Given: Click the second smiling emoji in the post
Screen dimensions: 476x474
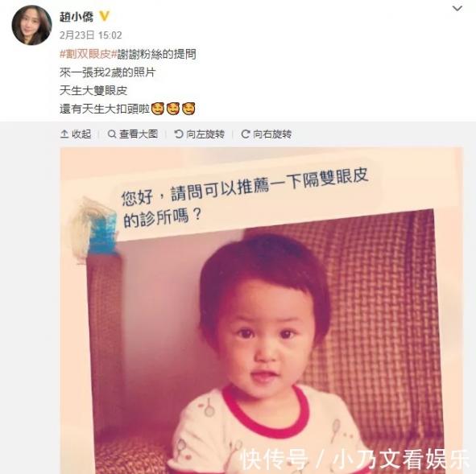Looking at the screenshot, I should (173, 109).
